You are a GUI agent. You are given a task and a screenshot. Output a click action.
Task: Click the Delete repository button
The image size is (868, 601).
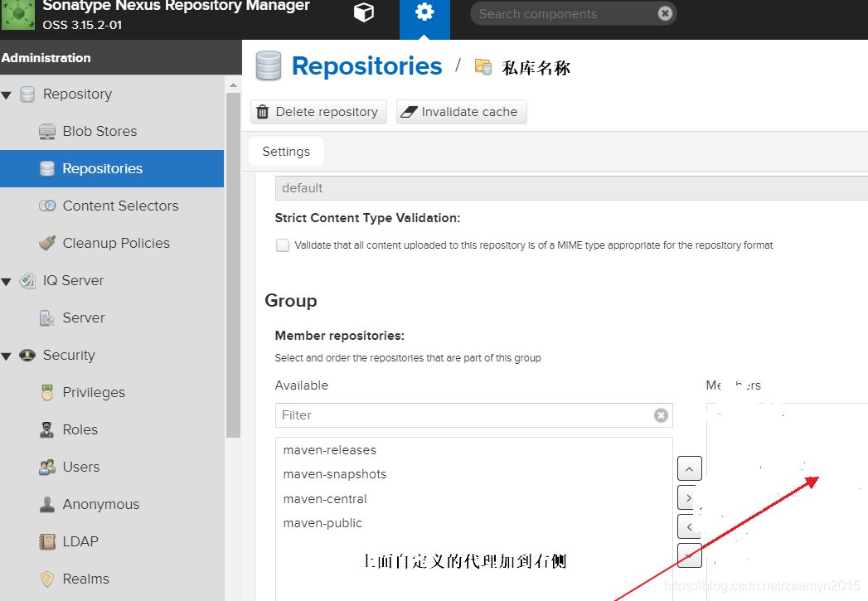click(319, 112)
